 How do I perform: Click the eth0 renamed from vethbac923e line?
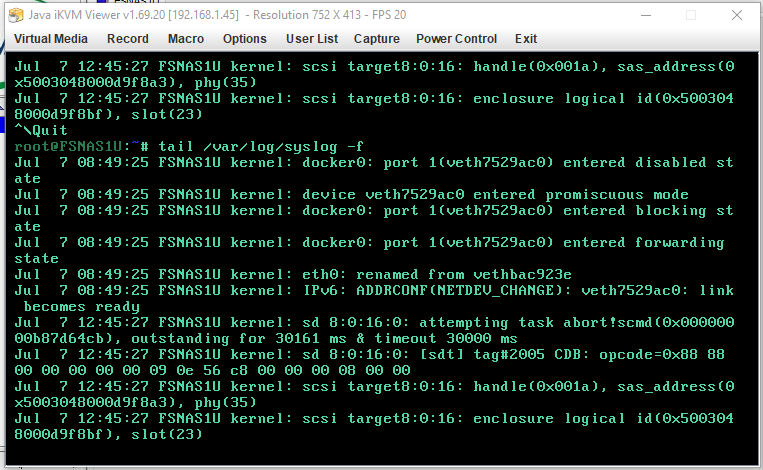[293, 274]
